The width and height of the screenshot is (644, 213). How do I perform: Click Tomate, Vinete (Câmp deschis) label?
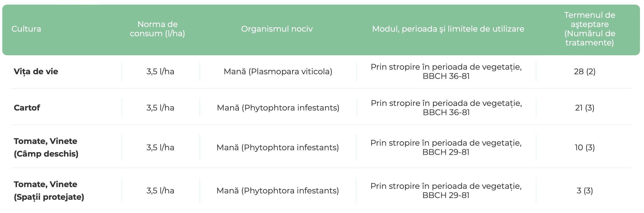pyautogui.click(x=46, y=147)
